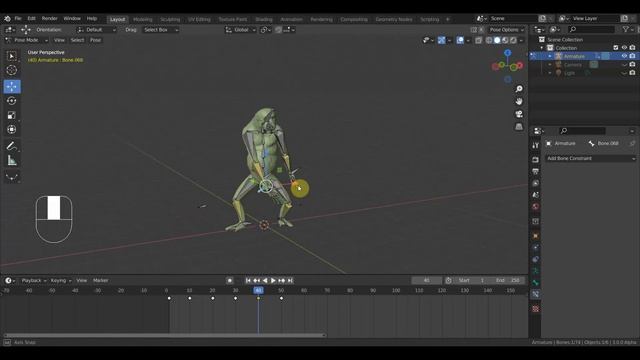Activate the Scale tool
Screen dimensions: 640x360
[12, 115]
